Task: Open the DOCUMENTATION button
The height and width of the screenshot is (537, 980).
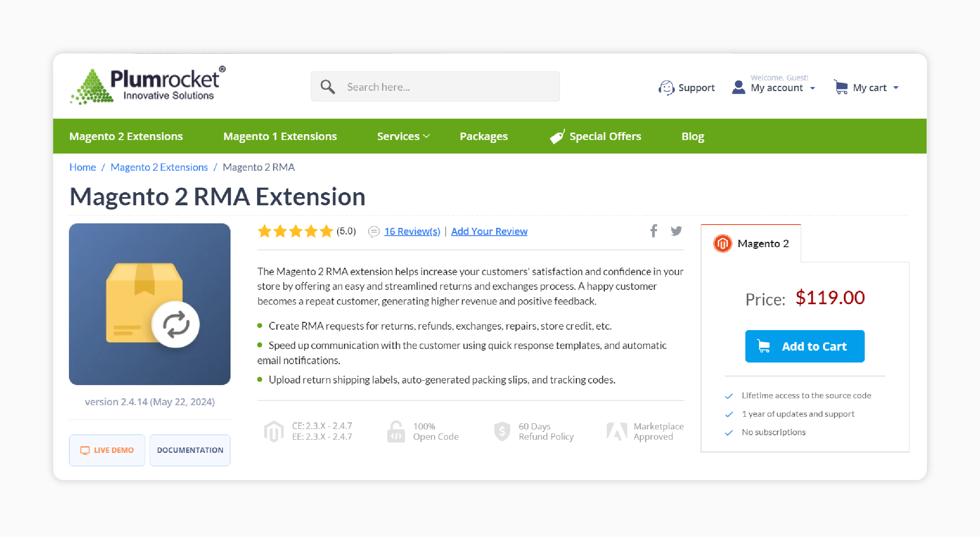Action: coord(190,450)
